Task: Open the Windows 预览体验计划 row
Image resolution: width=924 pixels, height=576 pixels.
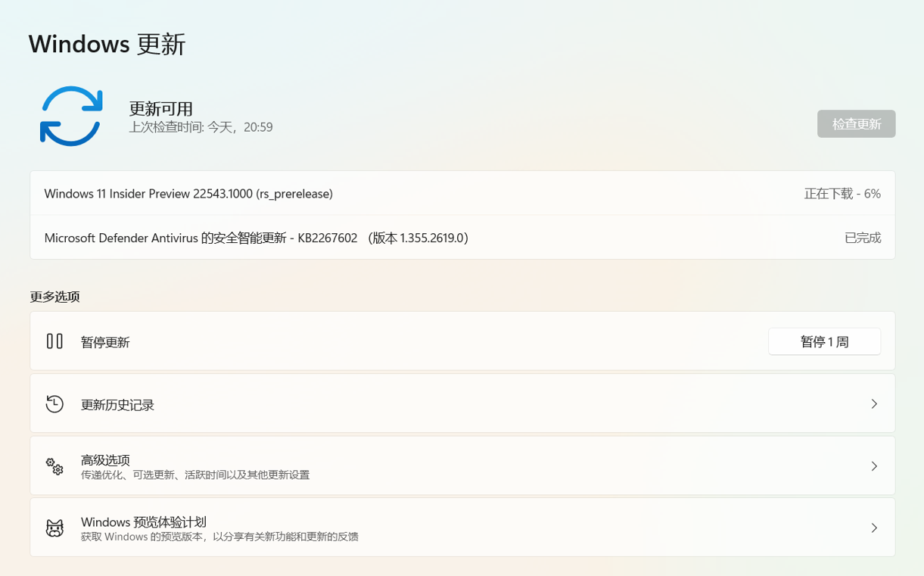Action: pyautogui.click(x=462, y=528)
